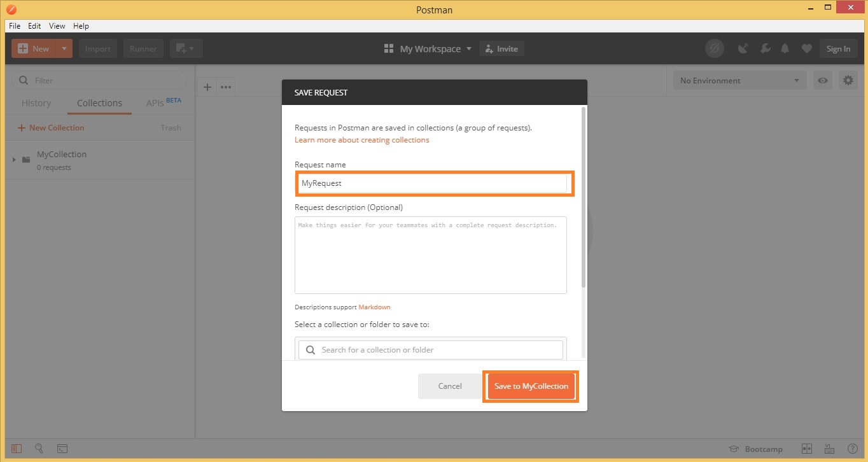This screenshot has height=462, width=868.
Task: Open the wrench settings icon
Action: point(765,49)
